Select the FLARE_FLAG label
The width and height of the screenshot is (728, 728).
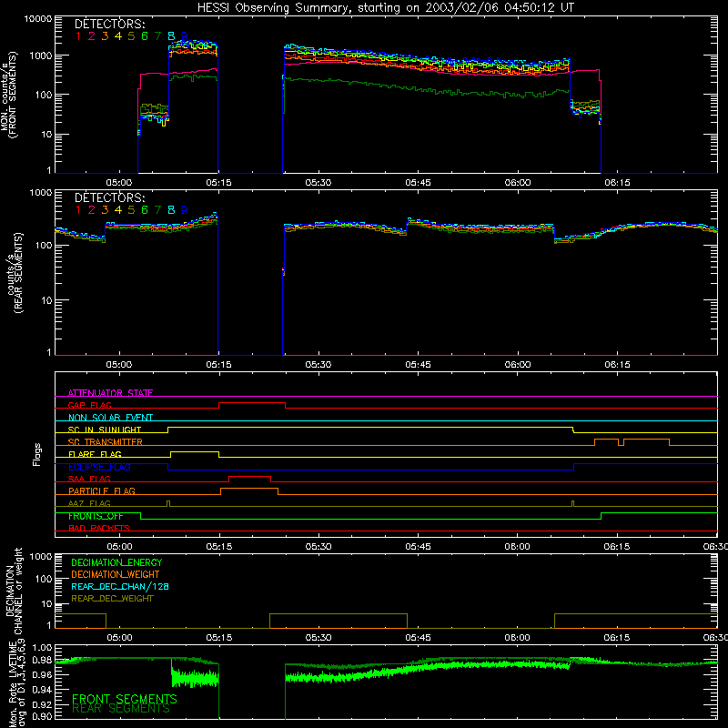(x=95, y=454)
